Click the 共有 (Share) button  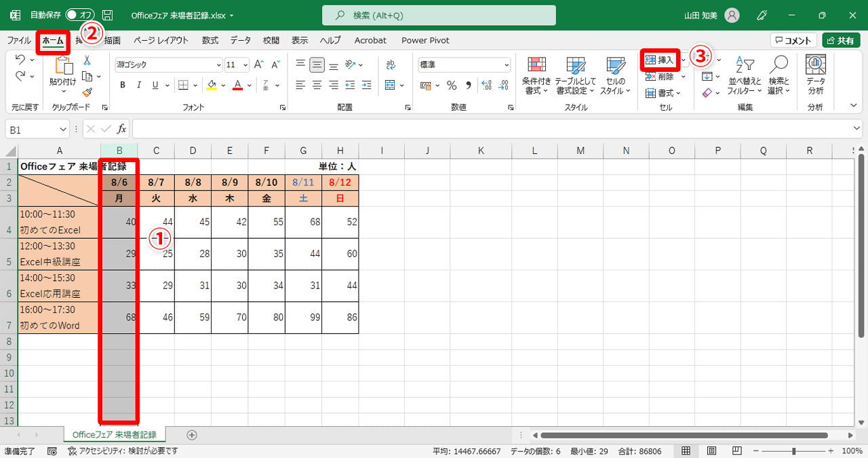840,39
